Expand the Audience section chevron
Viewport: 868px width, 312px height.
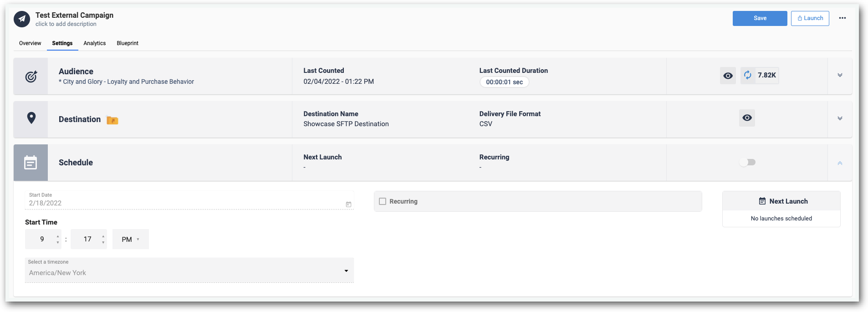coord(840,75)
